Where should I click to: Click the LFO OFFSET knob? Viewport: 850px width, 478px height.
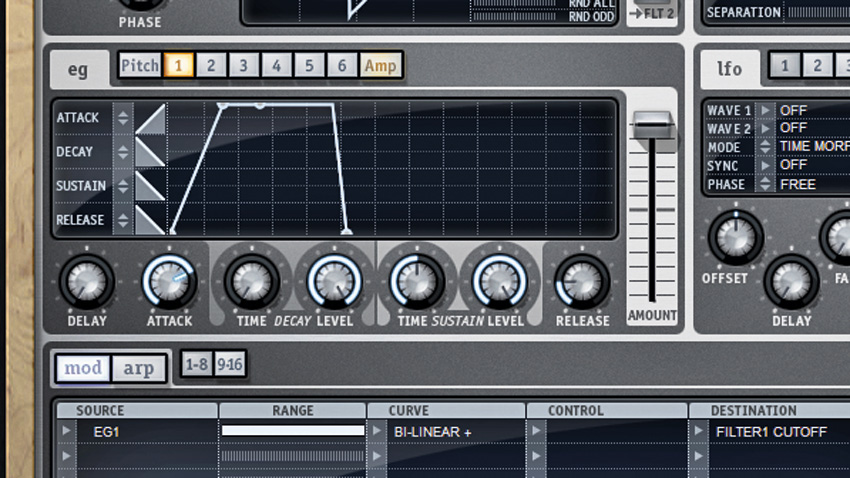click(x=736, y=237)
